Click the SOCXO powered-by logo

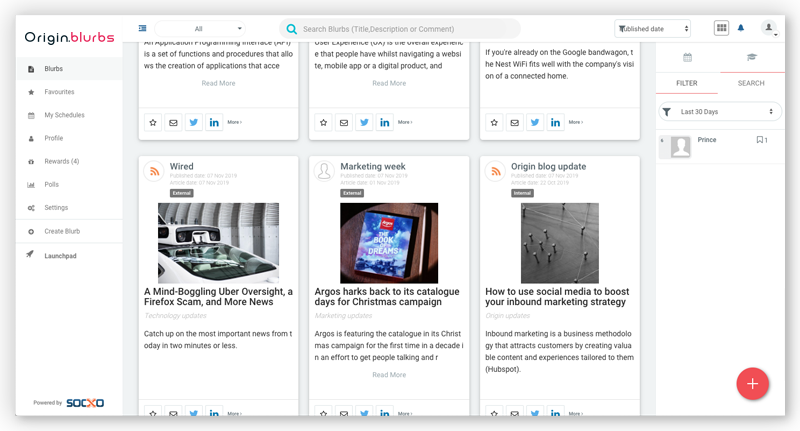click(x=85, y=403)
